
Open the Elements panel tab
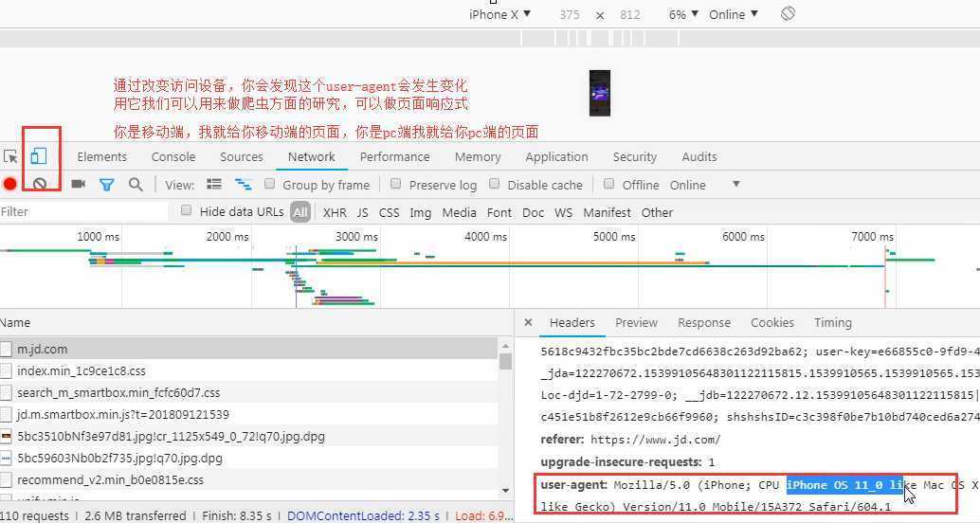tap(101, 157)
